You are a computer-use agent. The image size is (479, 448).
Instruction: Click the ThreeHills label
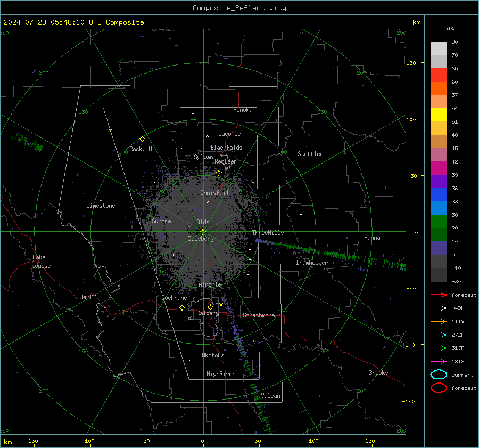click(268, 233)
